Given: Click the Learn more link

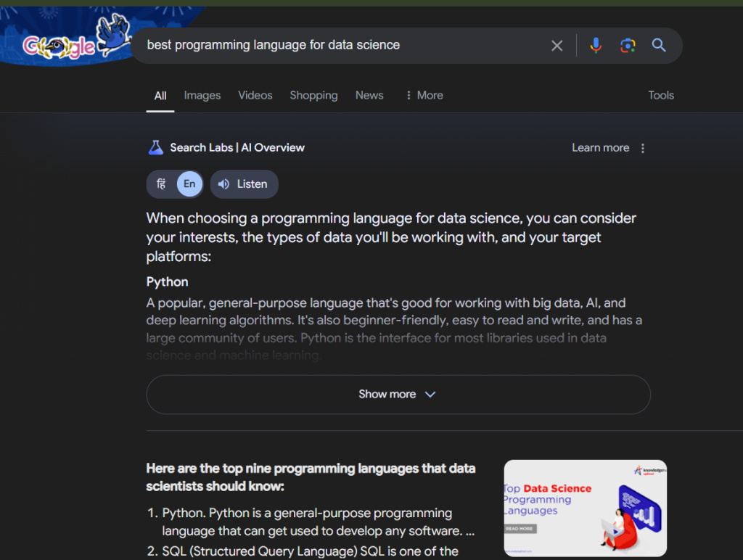Looking at the screenshot, I should tap(600, 148).
